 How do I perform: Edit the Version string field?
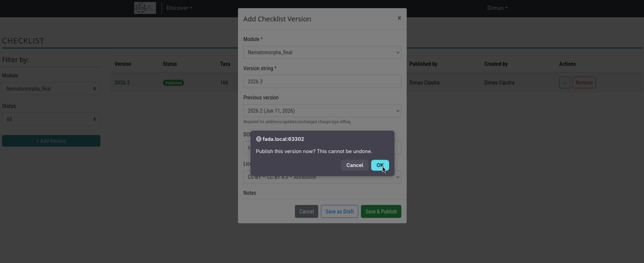pos(322,82)
